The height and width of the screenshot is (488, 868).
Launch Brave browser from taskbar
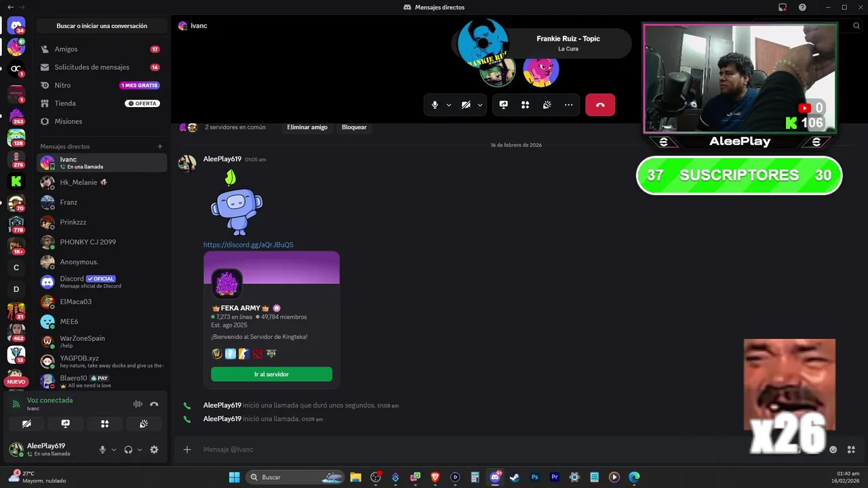[435, 477]
